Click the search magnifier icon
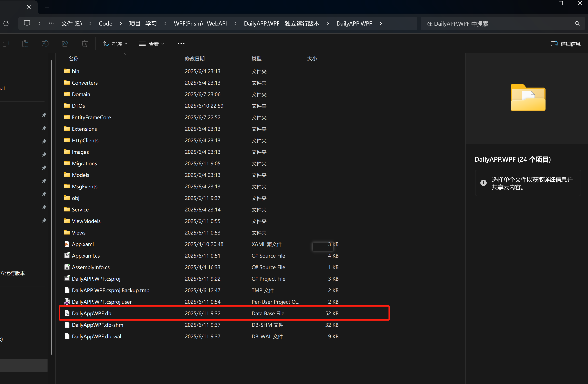 pos(577,23)
